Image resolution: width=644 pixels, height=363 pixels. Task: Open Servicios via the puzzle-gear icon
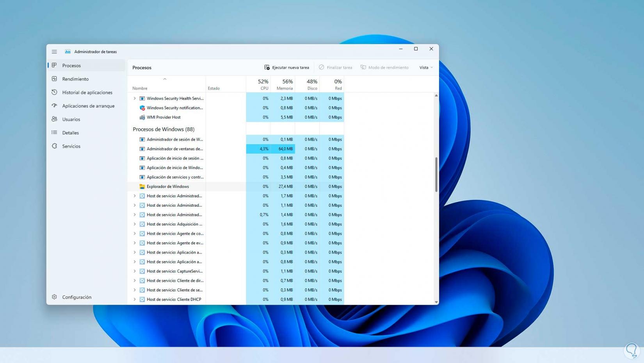pyautogui.click(x=54, y=146)
